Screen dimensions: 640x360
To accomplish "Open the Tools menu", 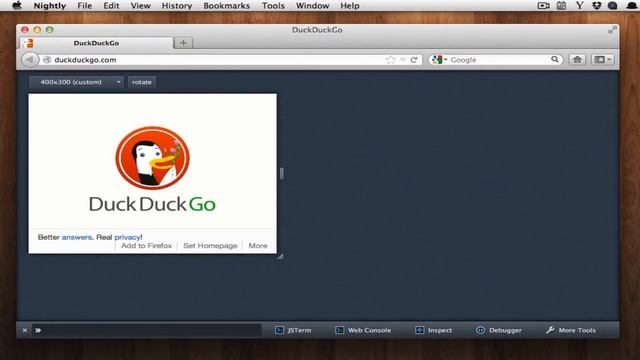I will point(273,6).
